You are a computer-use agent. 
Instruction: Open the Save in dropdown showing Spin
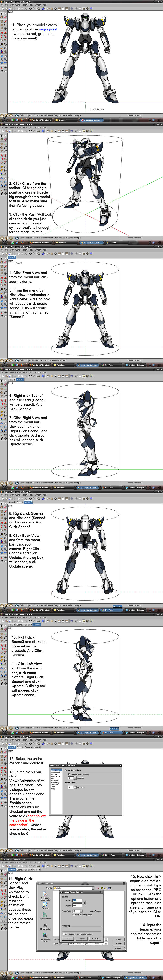tap(74, 888)
